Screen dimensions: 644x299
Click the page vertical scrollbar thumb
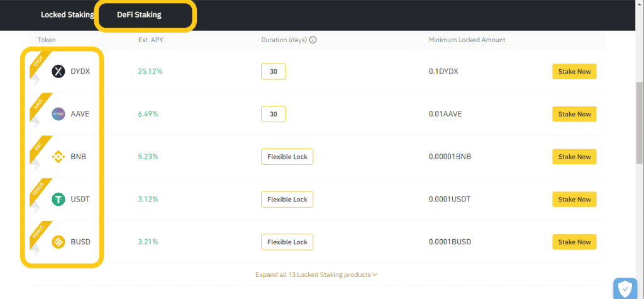coord(640,123)
